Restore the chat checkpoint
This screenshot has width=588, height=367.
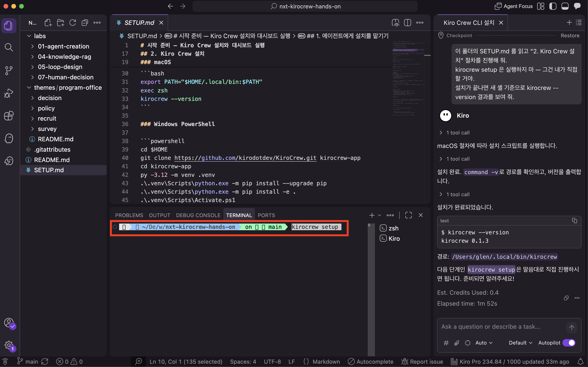tap(570, 35)
